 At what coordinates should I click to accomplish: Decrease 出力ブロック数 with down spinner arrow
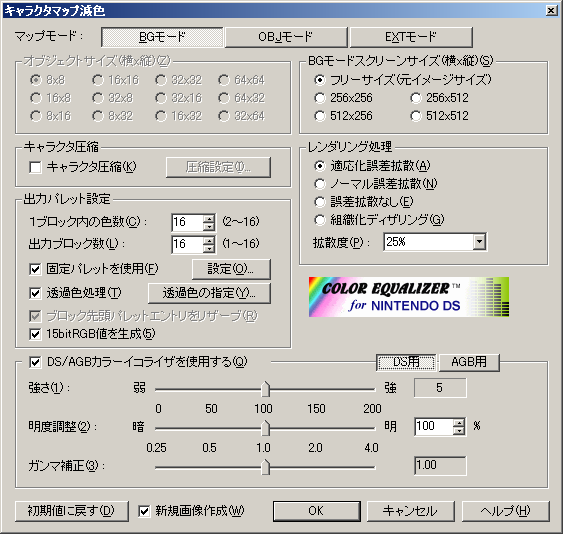tap(209, 249)
